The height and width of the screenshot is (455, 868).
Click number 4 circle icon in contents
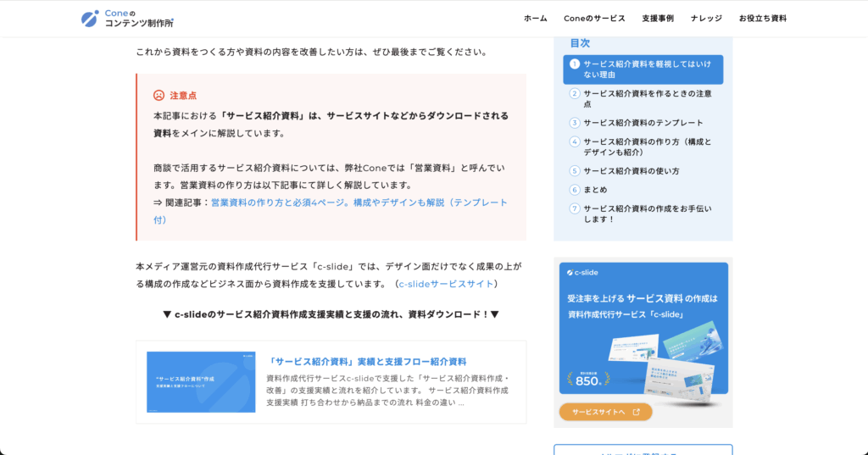(575, 141)
